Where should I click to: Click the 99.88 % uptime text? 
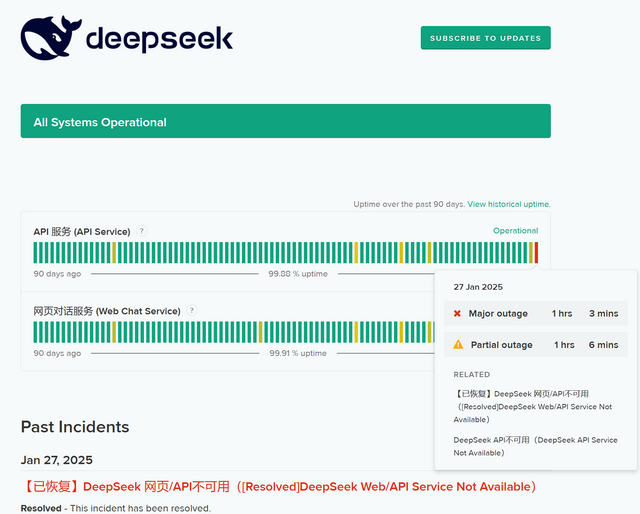tap(298, 274)
